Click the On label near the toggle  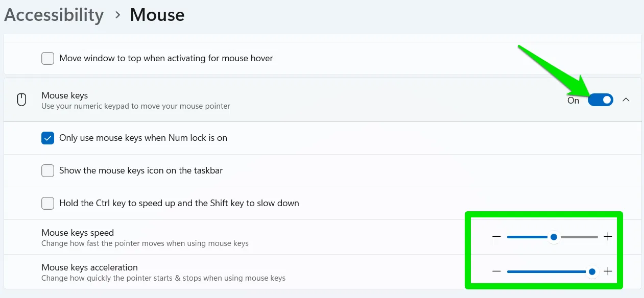click(x=573, y=100)
